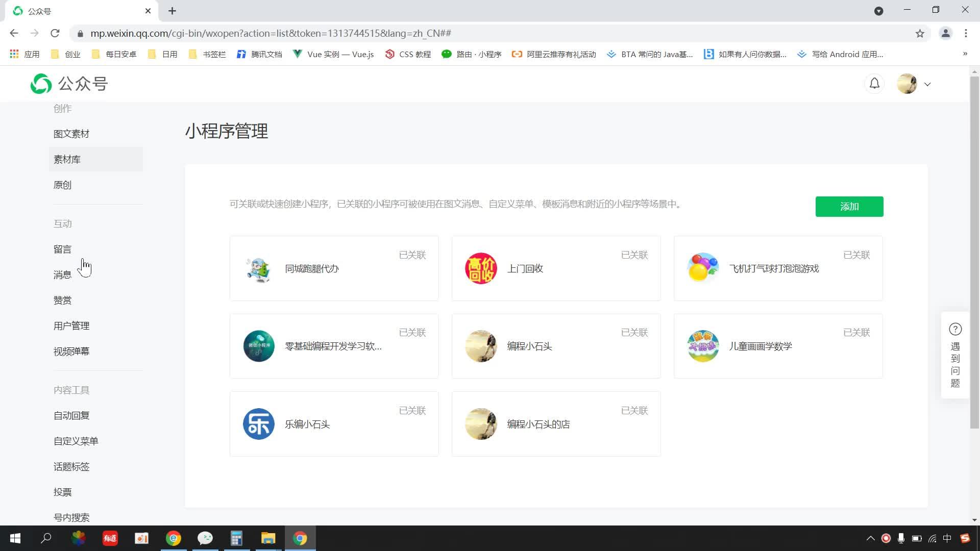This screenshot has width=980, height=551.
Task: Click the address bar URL
Action: [271, 33]
